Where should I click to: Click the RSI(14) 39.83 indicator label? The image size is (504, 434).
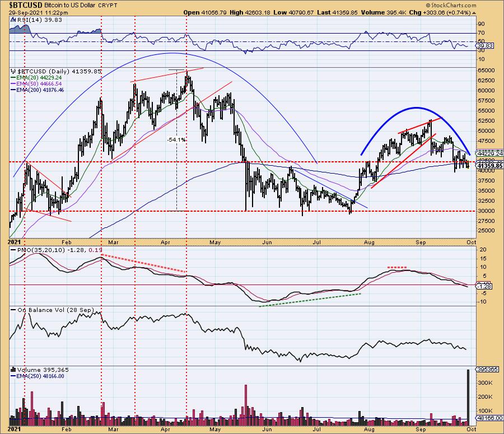(x=39, y=20)
